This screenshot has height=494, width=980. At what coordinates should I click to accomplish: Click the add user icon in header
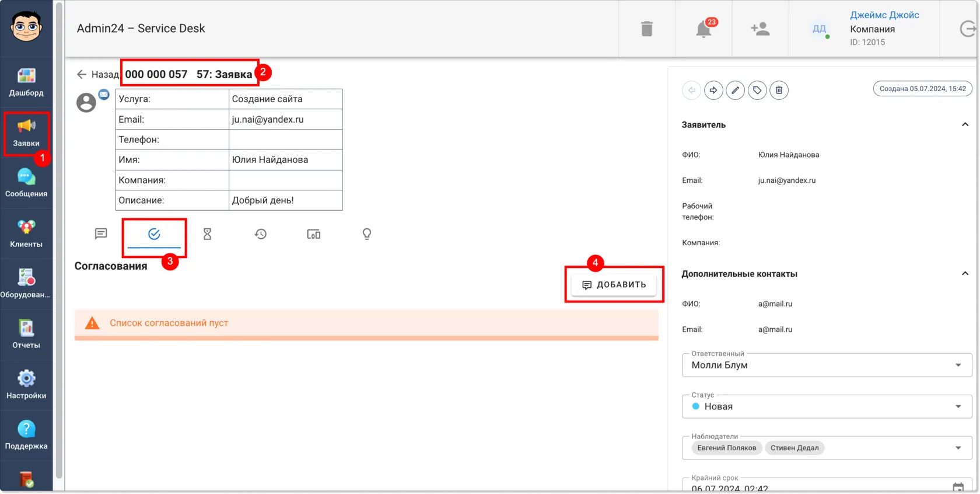760,29
